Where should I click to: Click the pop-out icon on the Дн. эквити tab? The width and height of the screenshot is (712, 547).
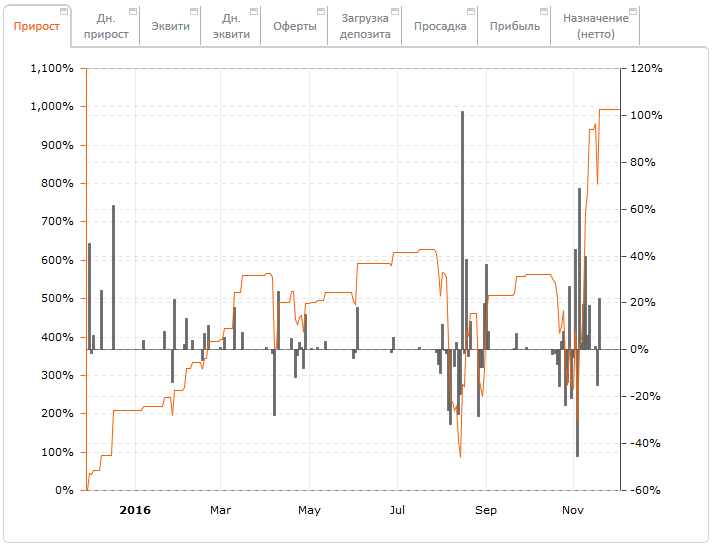point(254,12)
